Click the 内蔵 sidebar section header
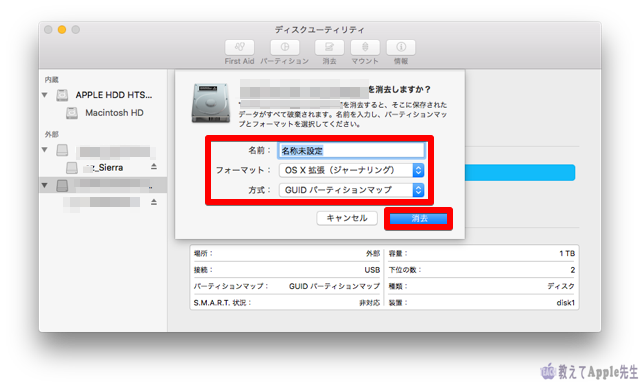Screen dimensions: 640x387 click(51, 80)
